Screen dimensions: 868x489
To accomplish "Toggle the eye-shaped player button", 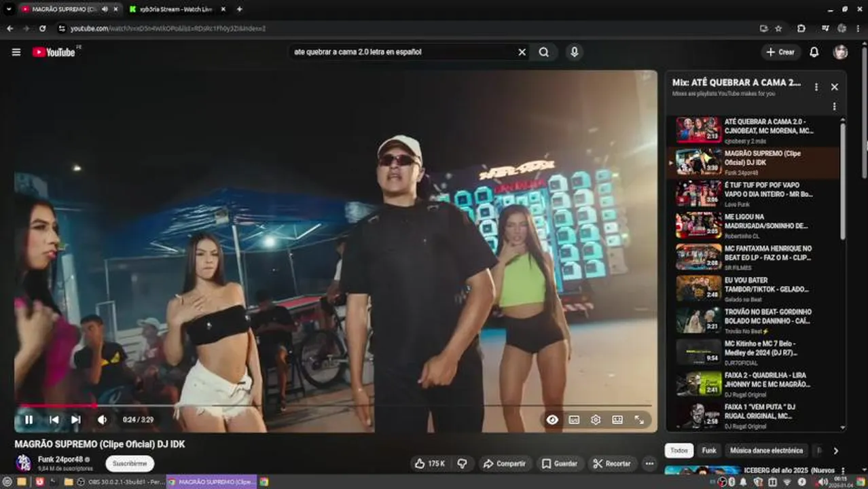I will pos(552,420).
